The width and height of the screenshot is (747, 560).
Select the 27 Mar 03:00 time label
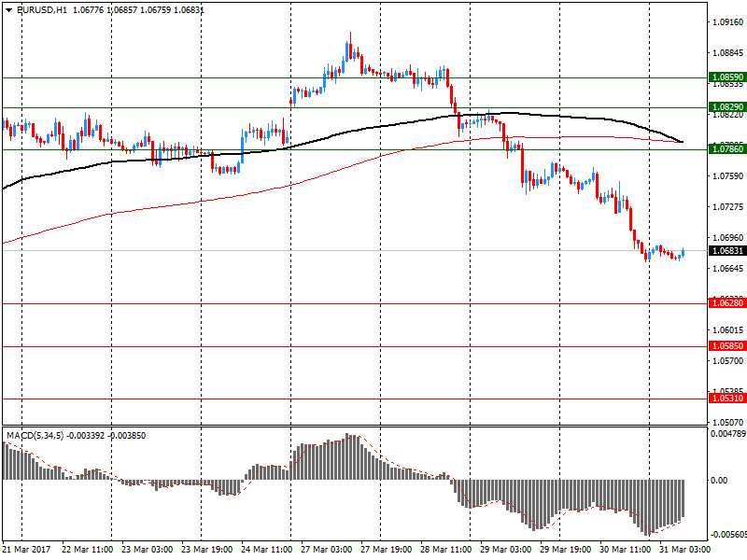click(x=327, y=551)
